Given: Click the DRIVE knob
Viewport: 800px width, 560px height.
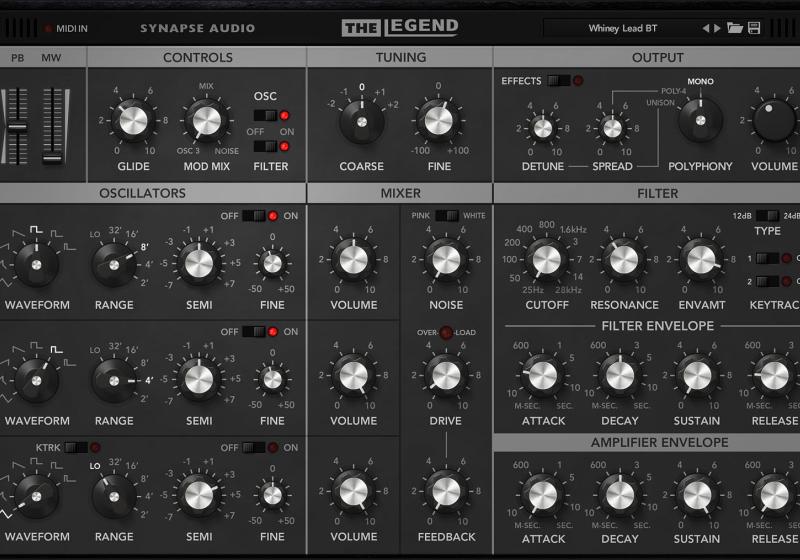Looking at the screenshot, I should [x=446, y=375].
